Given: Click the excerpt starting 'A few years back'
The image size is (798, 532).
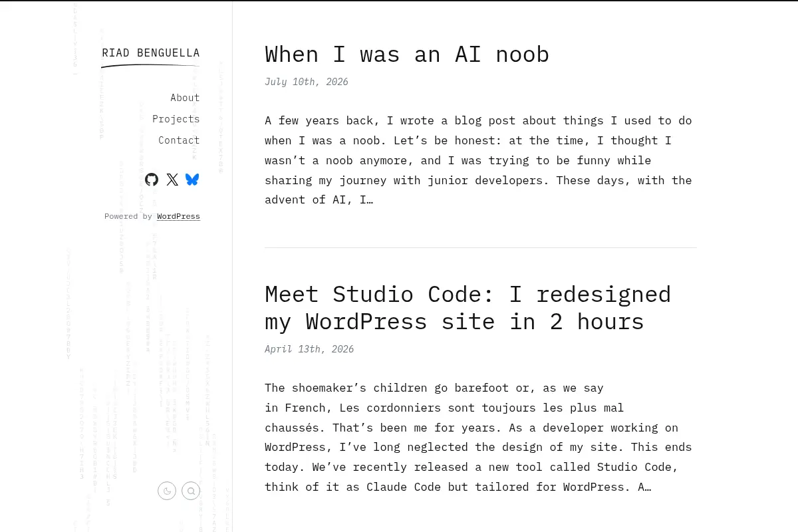Looking at the screenshot, I should click(x=479, y=160).
